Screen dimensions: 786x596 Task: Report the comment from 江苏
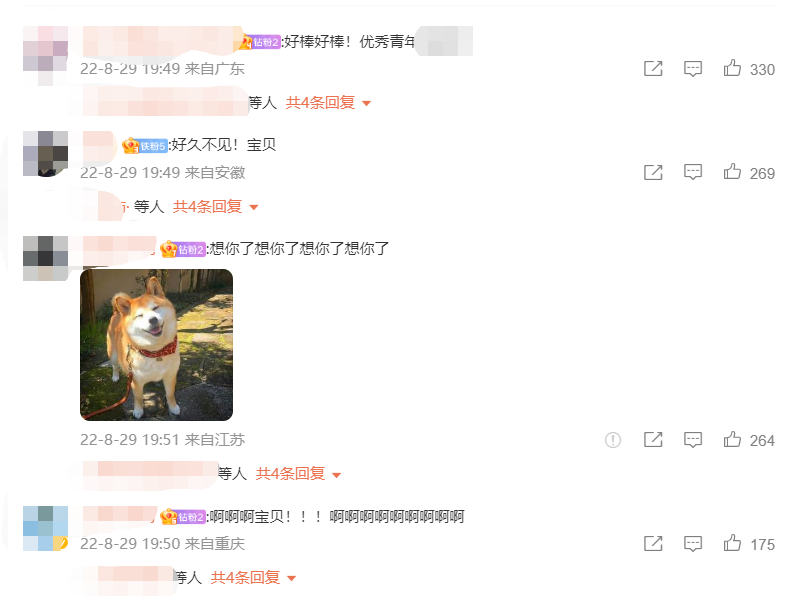coord(613,440)
